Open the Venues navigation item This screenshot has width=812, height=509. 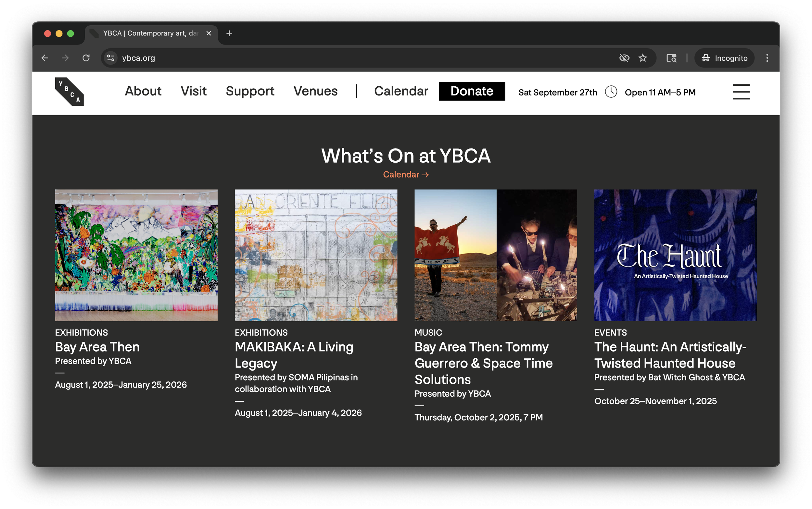pyautogui.click(x=315, y=91)
